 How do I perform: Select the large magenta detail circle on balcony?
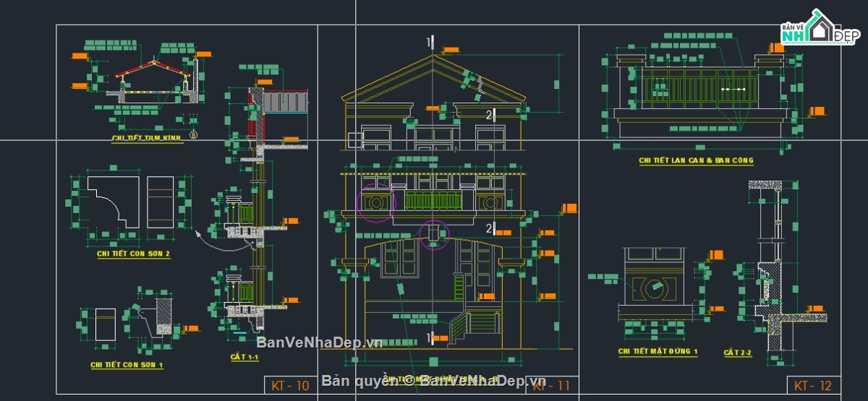tap(376, 203)
